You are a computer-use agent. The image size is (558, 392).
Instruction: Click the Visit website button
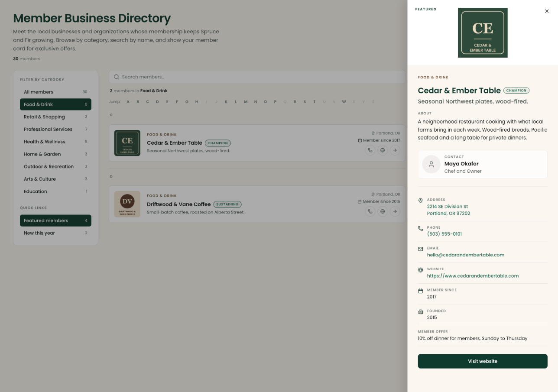(x=483, y=361)
